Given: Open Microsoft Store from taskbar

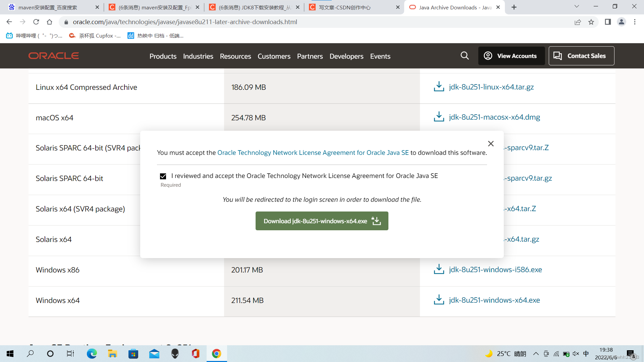Looking at the screenshot, I should pyautogui.click(x=133, y=354).
